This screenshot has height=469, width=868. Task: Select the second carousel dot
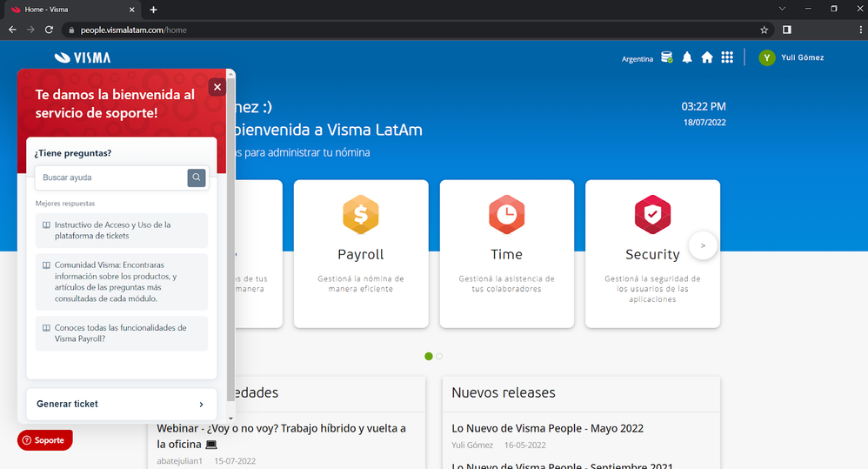point(439,356)
